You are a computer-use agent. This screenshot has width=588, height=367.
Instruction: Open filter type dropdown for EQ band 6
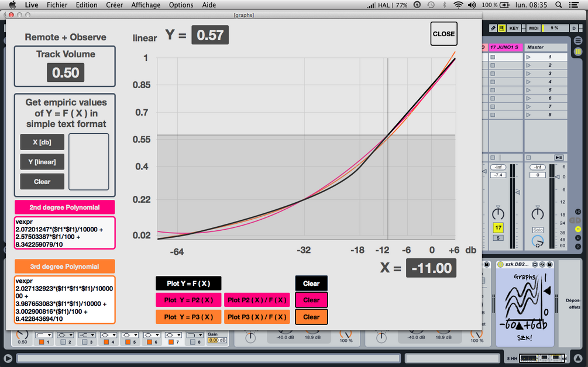pyautogui.click(x=152, y=335)
